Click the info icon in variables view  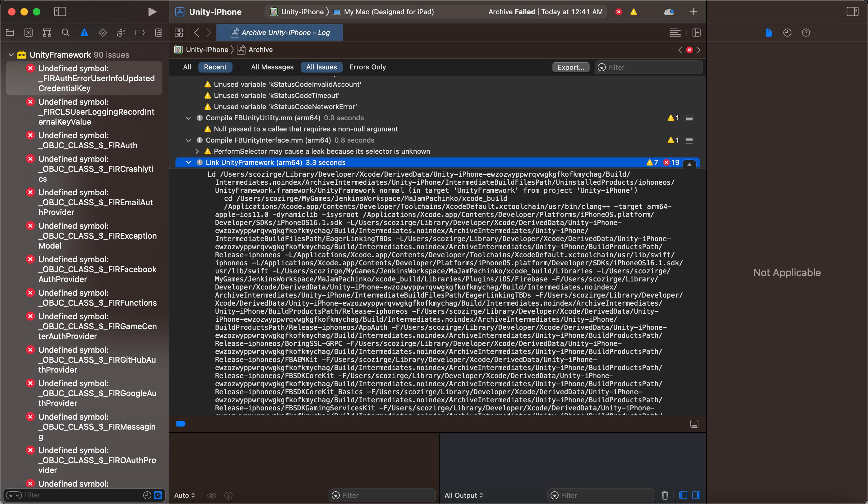click(228, 495)
